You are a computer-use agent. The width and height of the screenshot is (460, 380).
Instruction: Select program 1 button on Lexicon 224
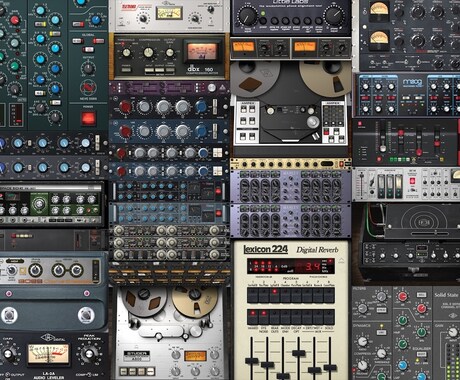click(253, 295)
